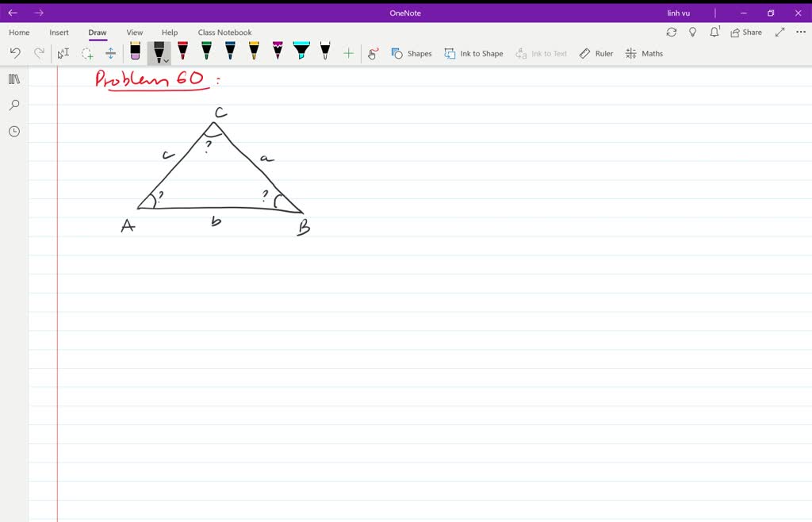The width and height of the screenshot is (812, 522).
Task: Show the on-screen Ruler
Action: point(596,53)
